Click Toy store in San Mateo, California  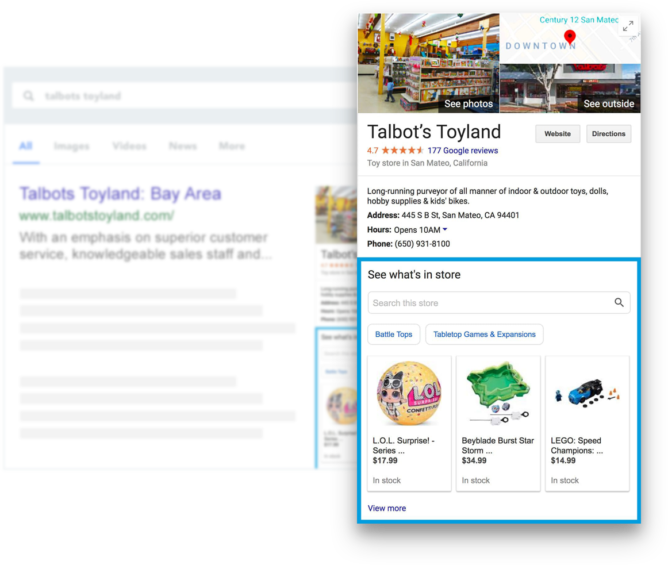tap(427, 163)
